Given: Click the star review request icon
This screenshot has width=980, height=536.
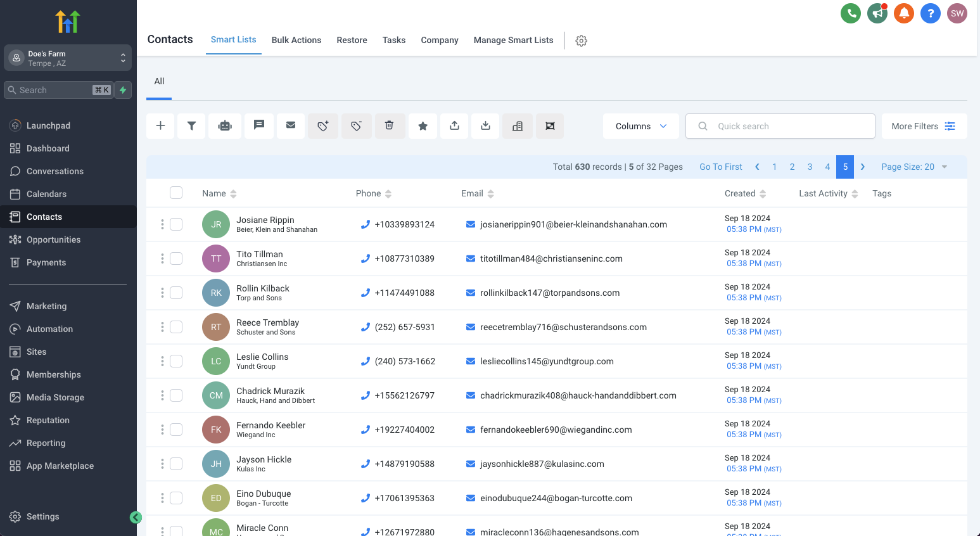Looking at the screenshot, I should click(423, 126).
